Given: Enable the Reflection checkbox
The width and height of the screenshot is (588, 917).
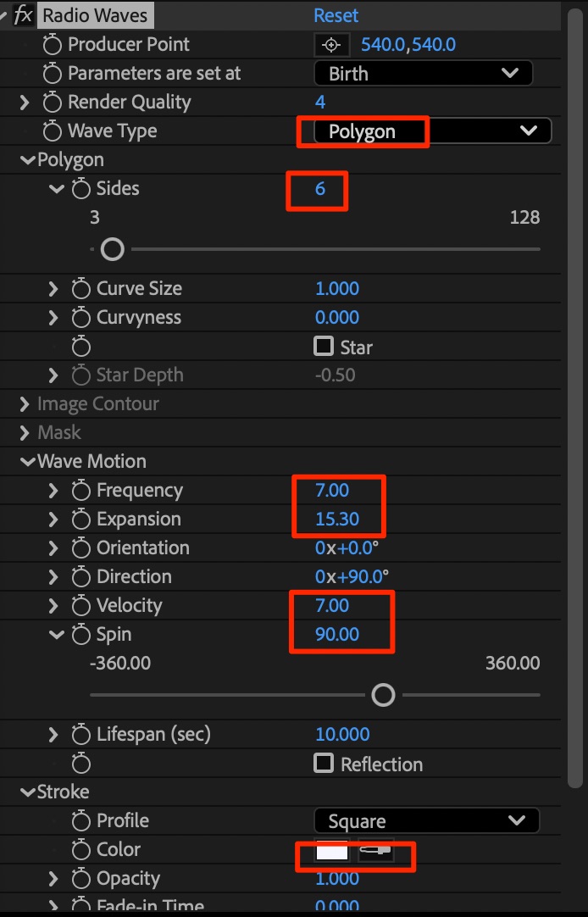Looking at the screenshot, I should pyautogui.click(x=324, y=764).
